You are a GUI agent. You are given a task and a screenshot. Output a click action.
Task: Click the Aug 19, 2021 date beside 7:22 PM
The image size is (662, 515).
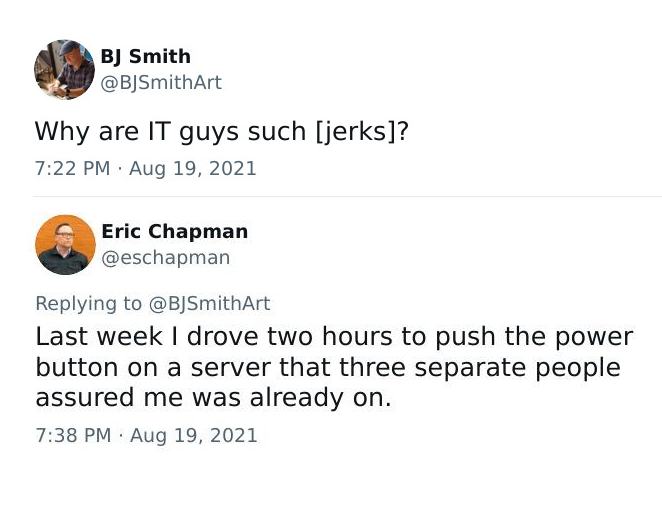(x=193, y=169)
